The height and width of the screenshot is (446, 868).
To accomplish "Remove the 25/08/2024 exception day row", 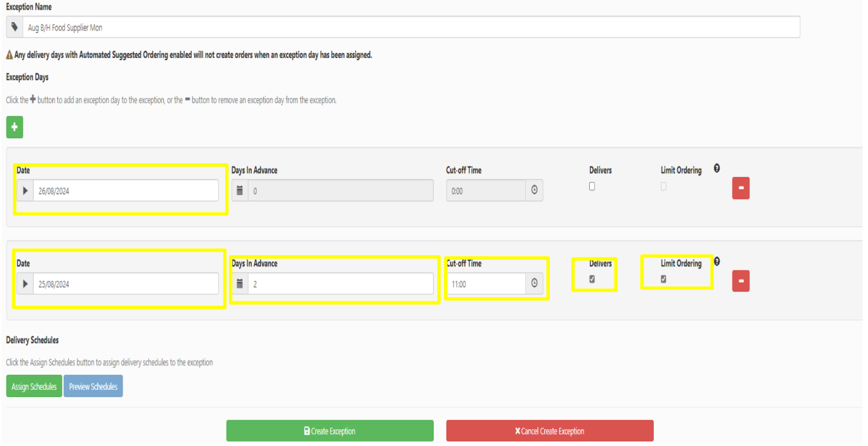I will 740,281.
